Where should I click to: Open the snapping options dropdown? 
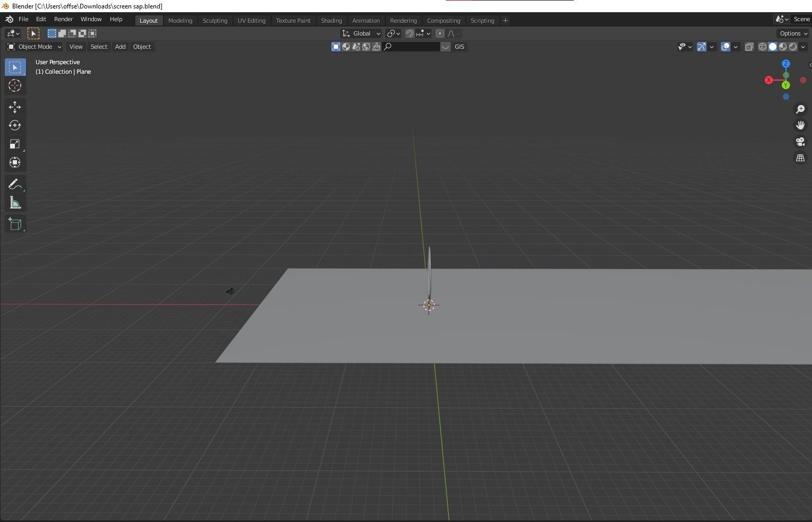[423, 33]
